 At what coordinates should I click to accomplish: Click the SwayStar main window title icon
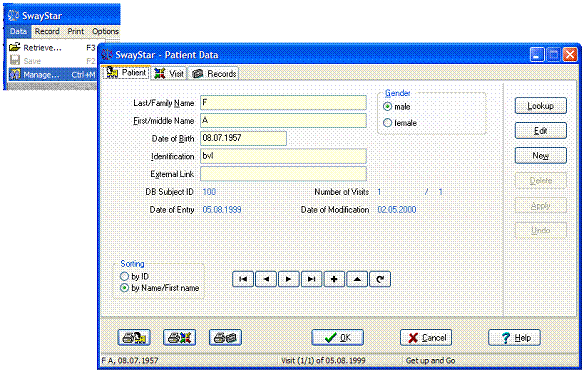point(13,15)
